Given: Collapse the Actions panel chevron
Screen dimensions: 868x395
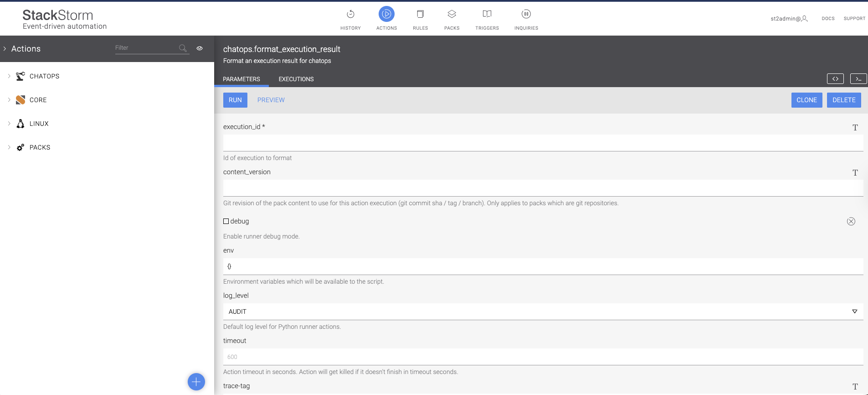Looking at the screenshot, I should pos(5,48).
